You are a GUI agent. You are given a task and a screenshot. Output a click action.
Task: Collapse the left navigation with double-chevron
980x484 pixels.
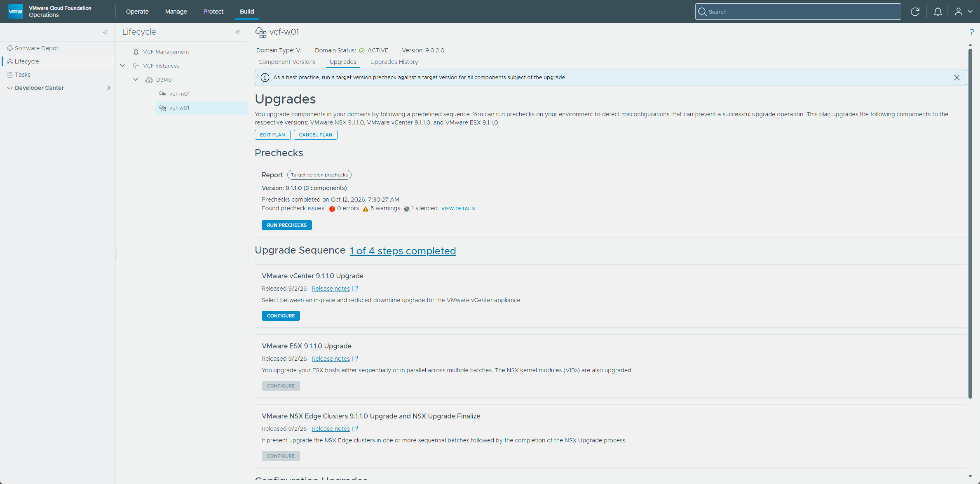(x=106, y=32)
